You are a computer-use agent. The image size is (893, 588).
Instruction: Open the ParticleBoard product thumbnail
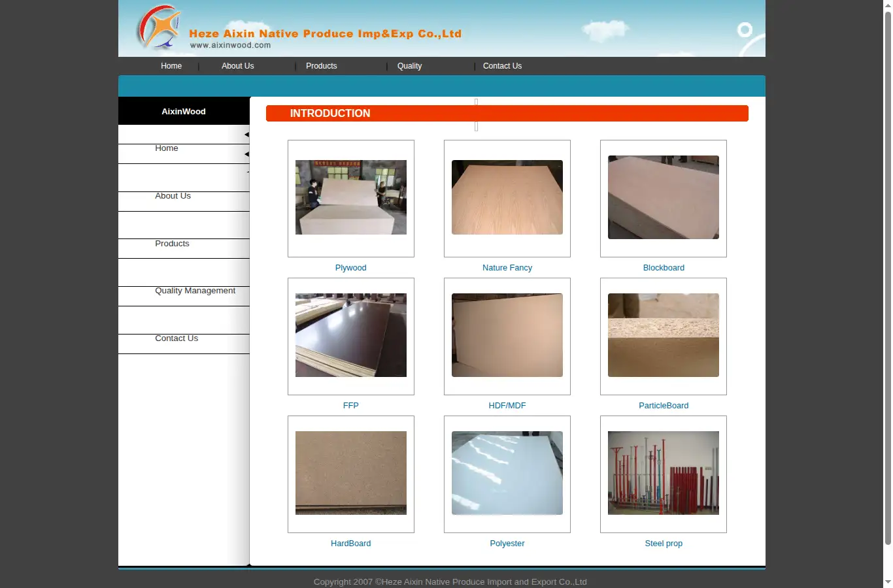tap(664, 336)
